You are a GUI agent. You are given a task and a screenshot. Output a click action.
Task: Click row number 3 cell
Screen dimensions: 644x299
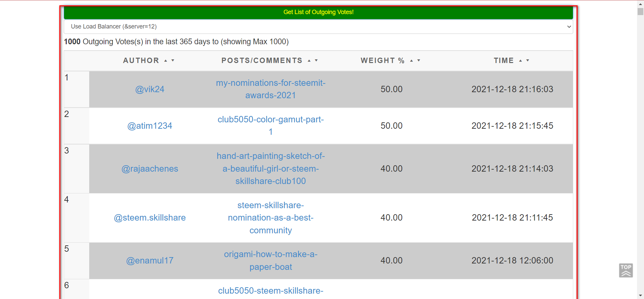pyautogui.click(x=76, y=169)
